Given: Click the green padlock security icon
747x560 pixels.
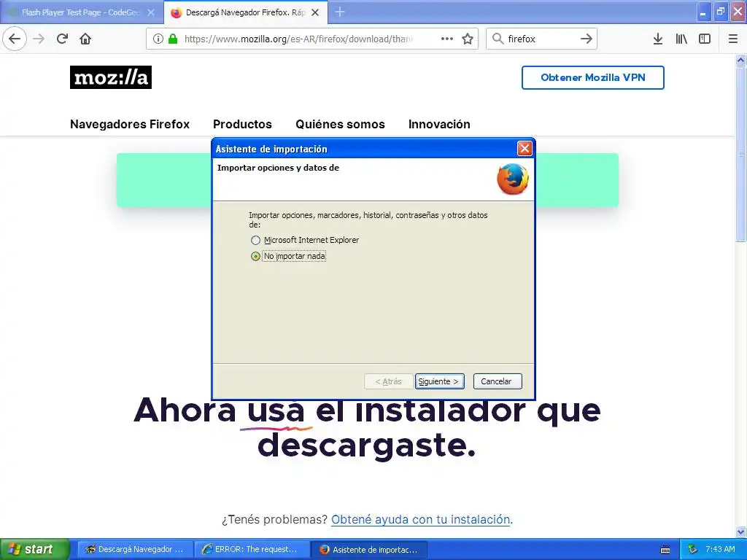Looking at the screenshot, I should click(173, 39).
